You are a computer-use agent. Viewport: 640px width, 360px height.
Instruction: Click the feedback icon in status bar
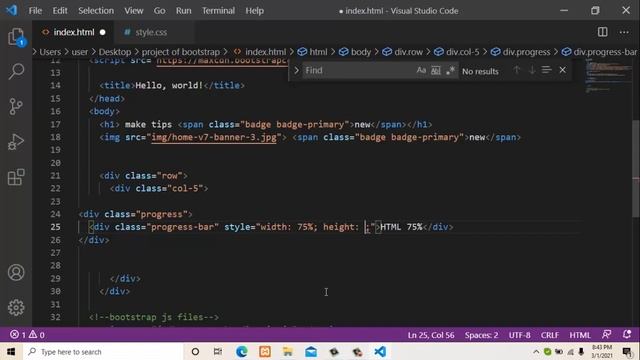(x=607, y=335)
